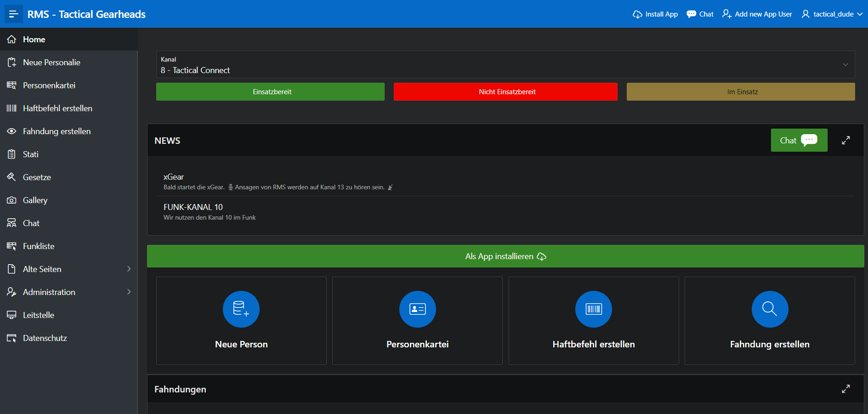
Task: Click the Haftbefehl erstellen barcode icon
Action: (x=593, y=309)
